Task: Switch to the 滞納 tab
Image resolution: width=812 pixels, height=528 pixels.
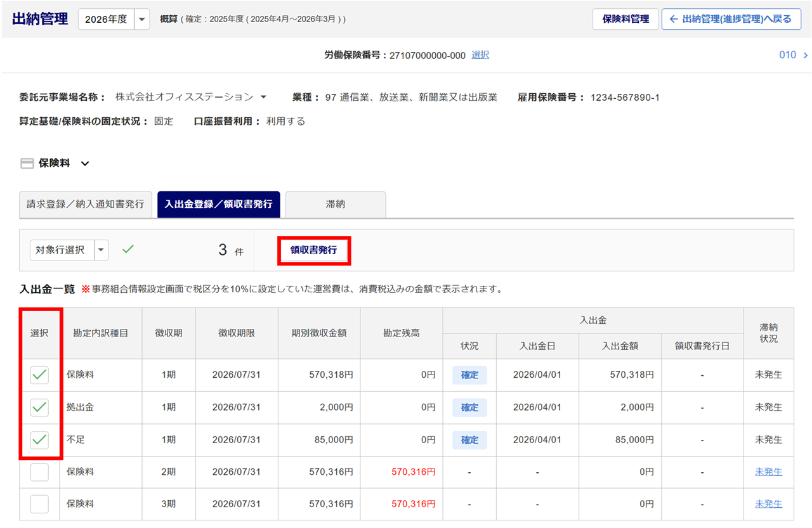Action: [x=336, y=205]
